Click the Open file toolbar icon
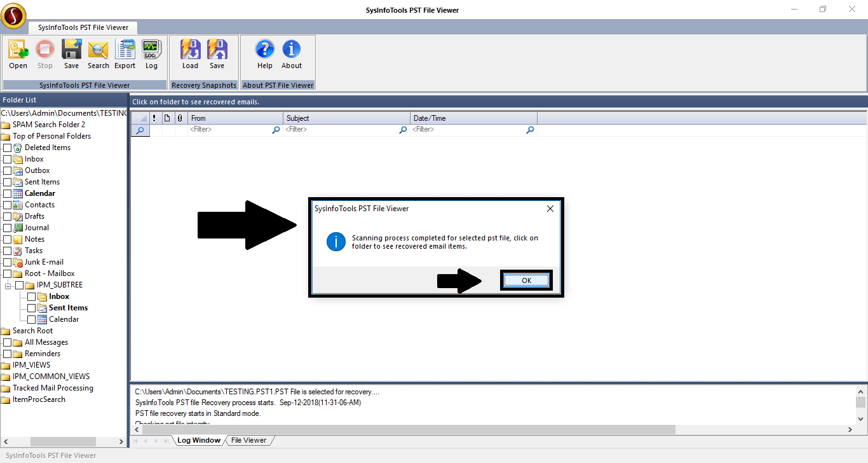868x463 pixels. click(18, 50)
